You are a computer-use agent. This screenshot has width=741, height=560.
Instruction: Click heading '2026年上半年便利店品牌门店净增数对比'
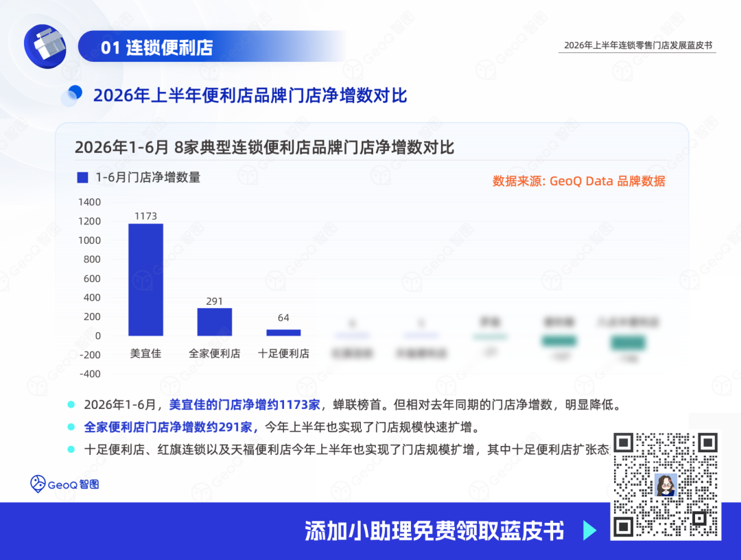250,95
